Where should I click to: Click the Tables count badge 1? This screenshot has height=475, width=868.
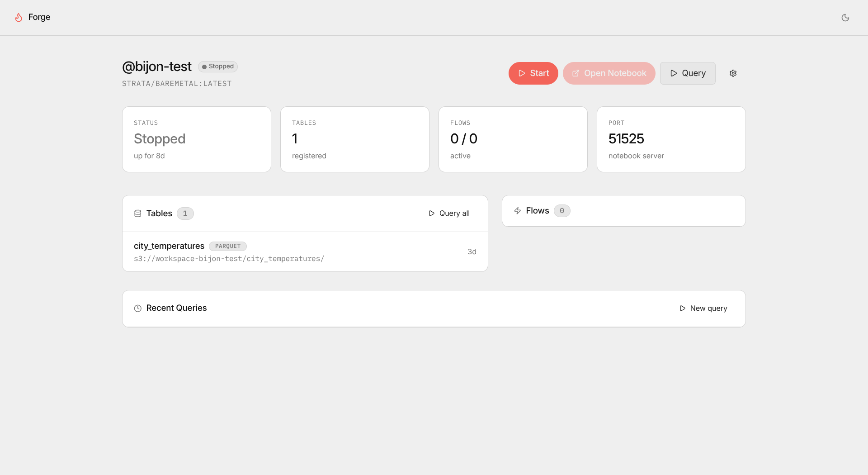click(x=185, y=214)
